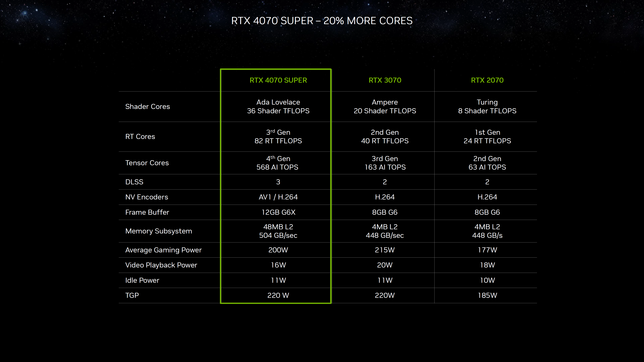Click the Memory Subsystem row label
This screenshot has width=644, height=362.
tap(158, 231)
